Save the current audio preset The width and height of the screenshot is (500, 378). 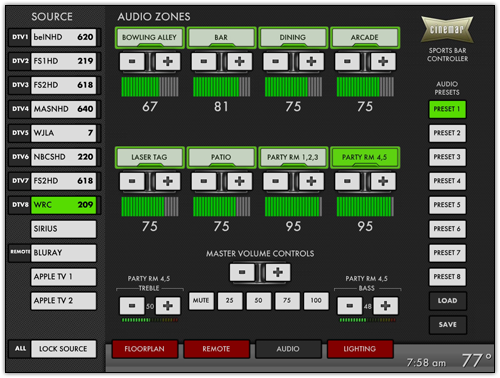(447, 325)
